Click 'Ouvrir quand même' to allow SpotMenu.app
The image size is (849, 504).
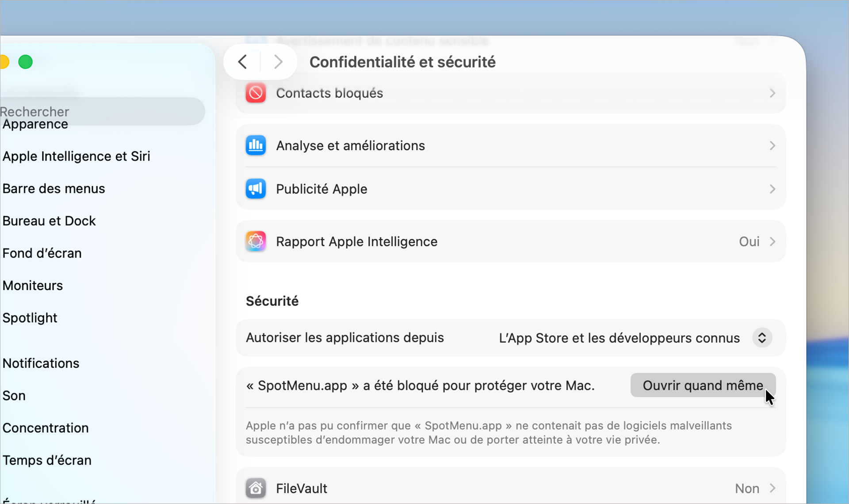coord(702,385)
